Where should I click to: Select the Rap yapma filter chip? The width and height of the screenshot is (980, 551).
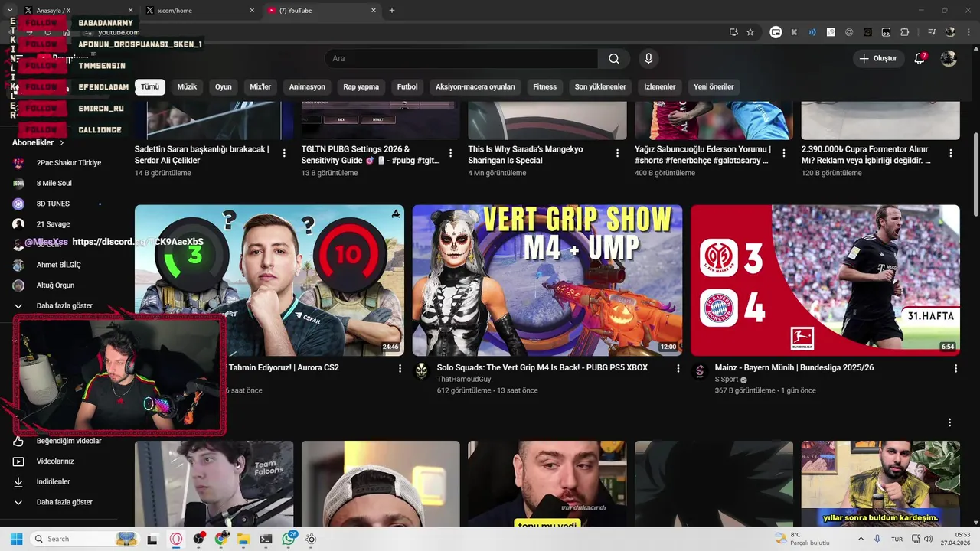click(x=361, y=87)
